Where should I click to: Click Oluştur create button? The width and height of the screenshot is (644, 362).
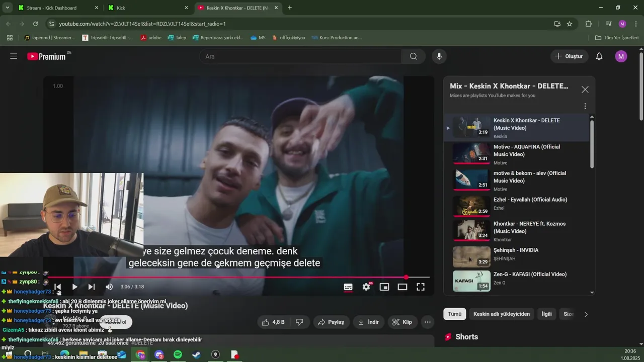coord(569,56)
